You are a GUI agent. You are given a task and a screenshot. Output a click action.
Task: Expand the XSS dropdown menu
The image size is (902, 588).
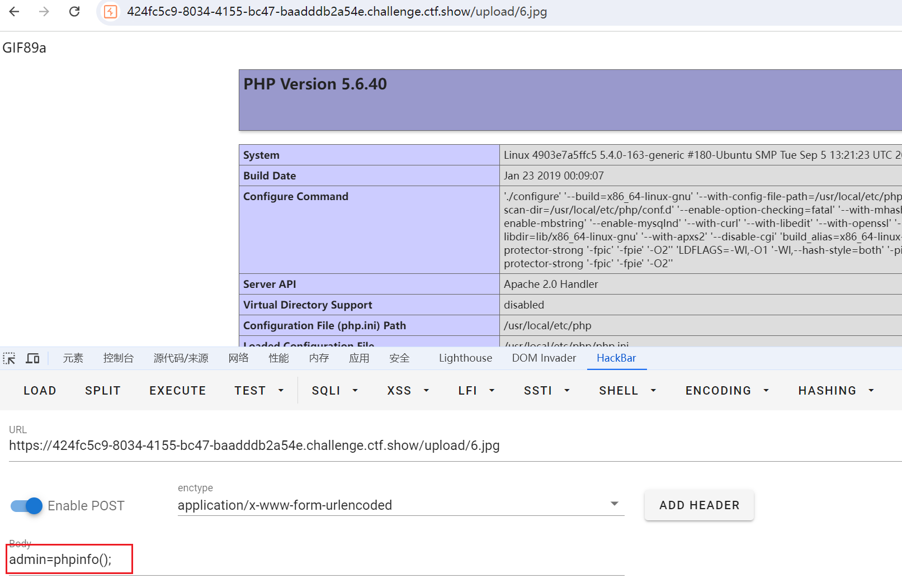tap(408, 391)
